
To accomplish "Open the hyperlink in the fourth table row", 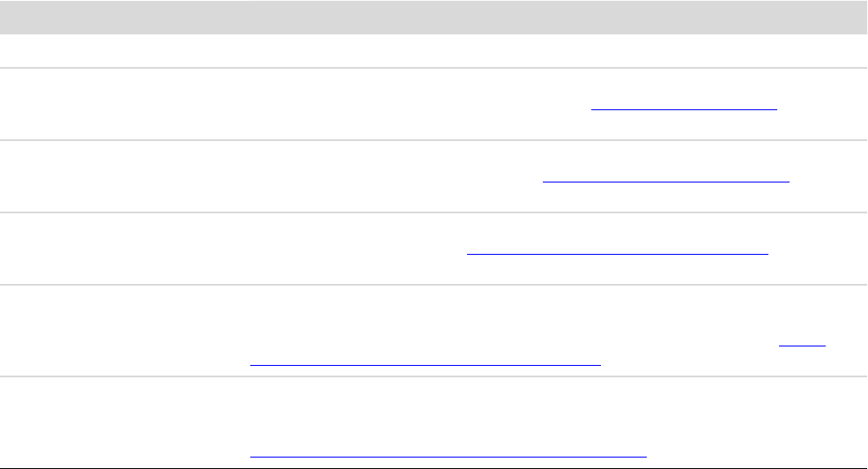I will tap(617, 250).
